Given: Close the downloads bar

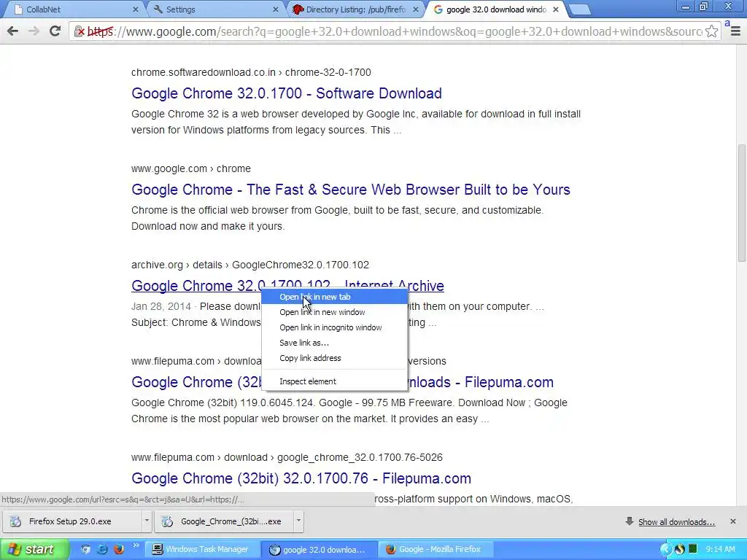Looking at the screenshot, I should tap(732, 521).
